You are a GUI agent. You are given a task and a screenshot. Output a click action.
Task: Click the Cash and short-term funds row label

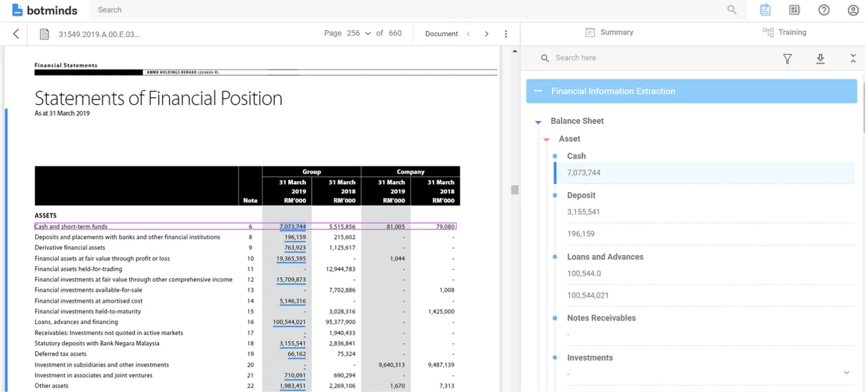point(71,226)
